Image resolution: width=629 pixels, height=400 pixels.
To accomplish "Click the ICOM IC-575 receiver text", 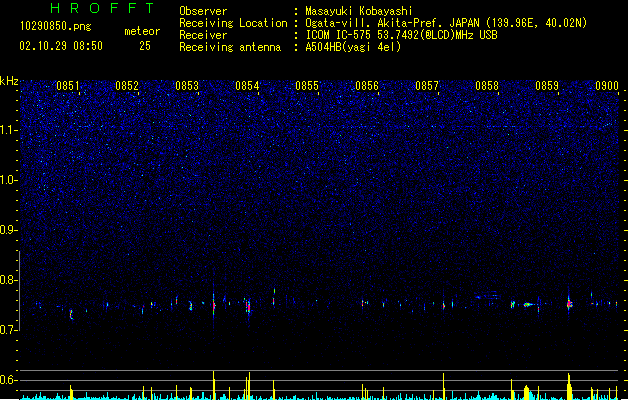I will point(402,35).
